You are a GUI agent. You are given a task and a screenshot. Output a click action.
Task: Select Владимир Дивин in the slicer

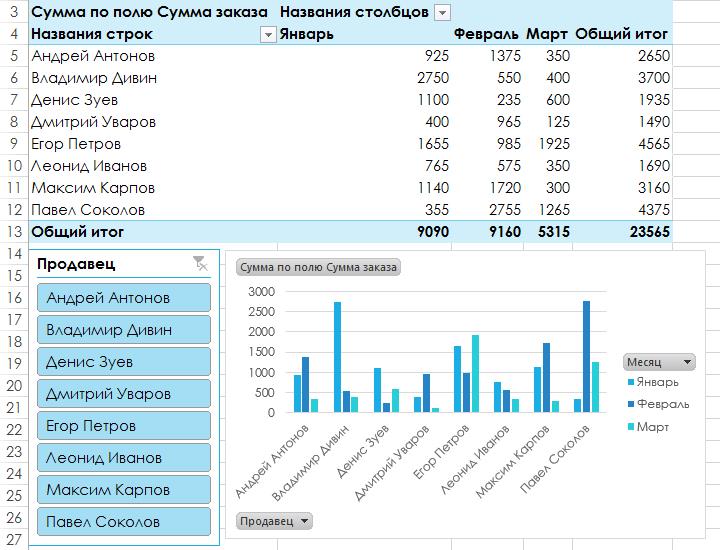pos(124,330)
